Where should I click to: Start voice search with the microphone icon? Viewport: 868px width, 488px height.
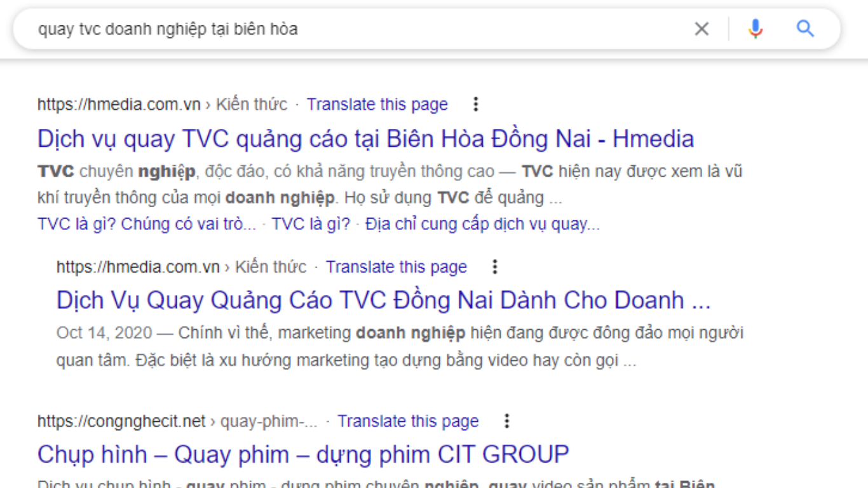[755, 29]
